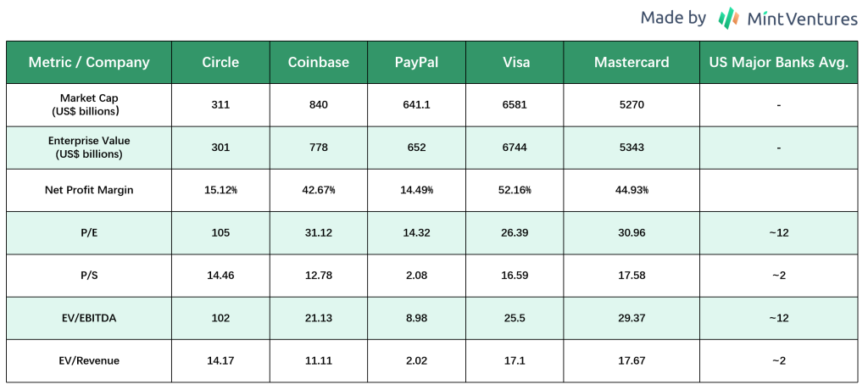This screenshot has width=868, height=385.
Task: Select the Visa column header
Action: (515, 62)
